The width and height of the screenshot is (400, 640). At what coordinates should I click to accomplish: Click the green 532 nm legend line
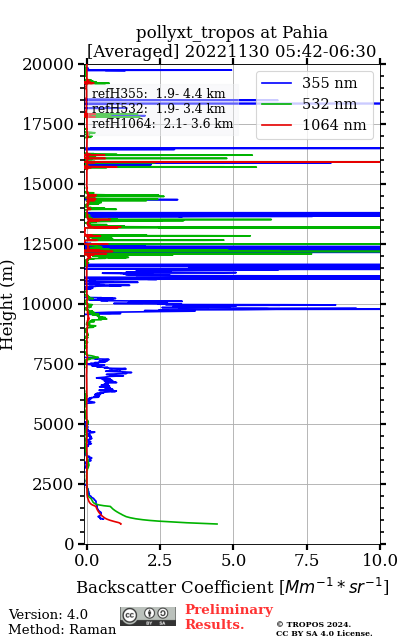[276, 104]
